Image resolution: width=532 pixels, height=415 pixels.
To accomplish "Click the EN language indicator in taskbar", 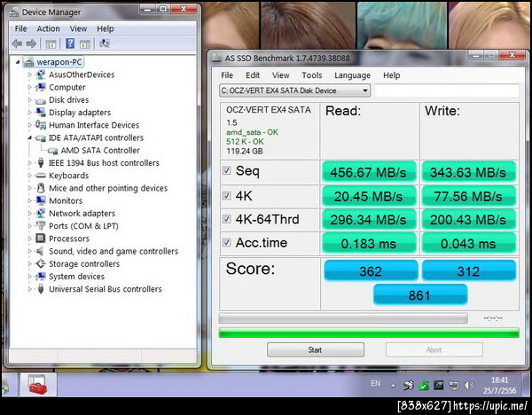I will point(375,383).
